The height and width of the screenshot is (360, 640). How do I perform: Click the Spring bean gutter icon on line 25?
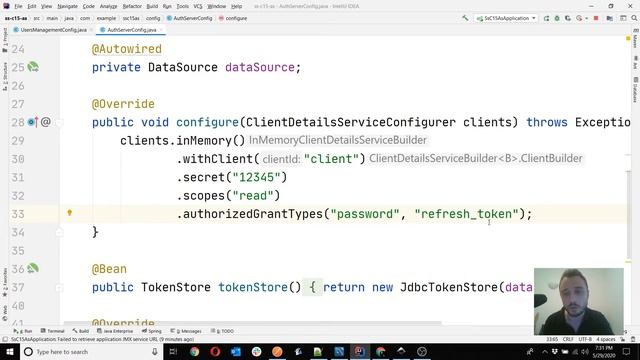coord(33,67)
